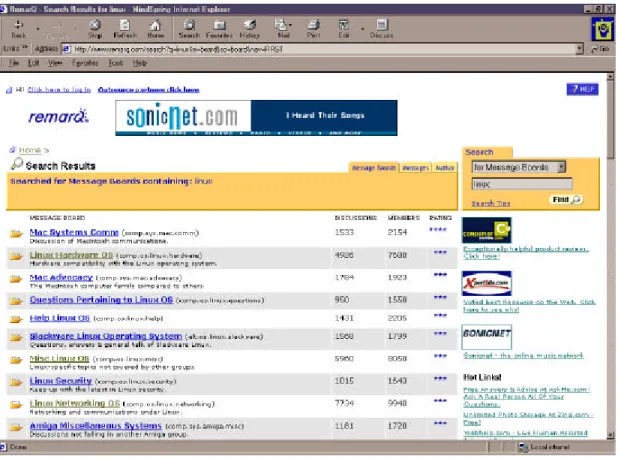This screenshot has width=618, height=459.
Task: Open the History toolbar icon
Action: click(249, 29)
